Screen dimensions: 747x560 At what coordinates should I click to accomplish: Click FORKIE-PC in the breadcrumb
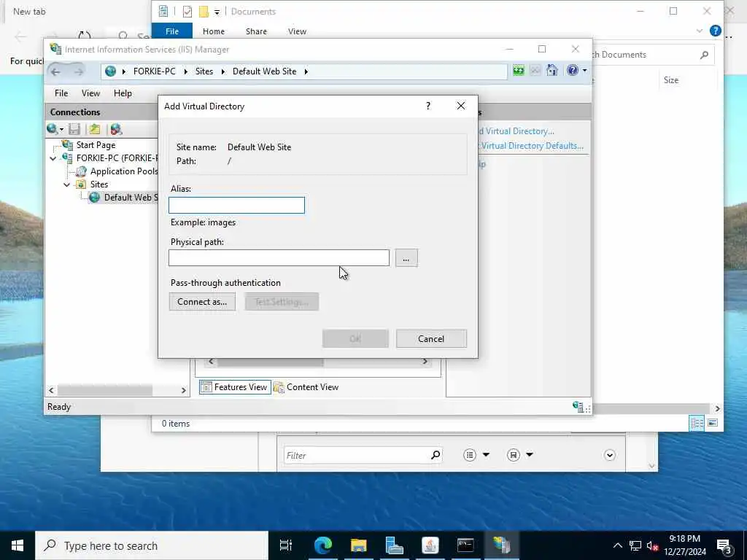[155, 71]
